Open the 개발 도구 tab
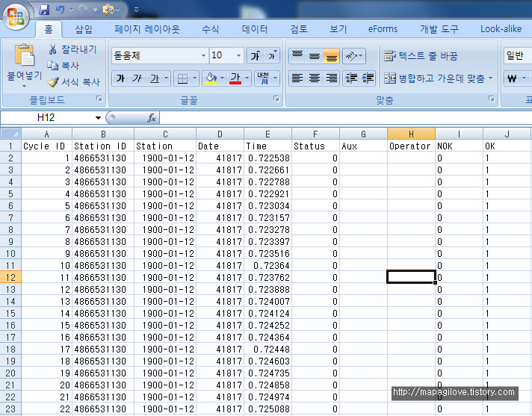This screenshot has width=532, height=416. pyautogui.click(x=439, y=29)
